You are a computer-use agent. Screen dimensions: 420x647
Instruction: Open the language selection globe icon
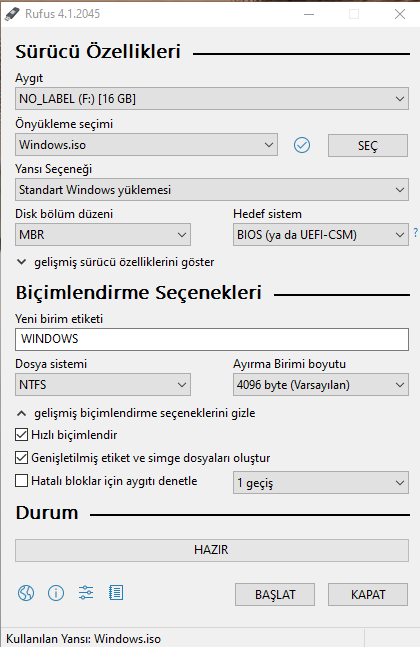tap(26, 593)
